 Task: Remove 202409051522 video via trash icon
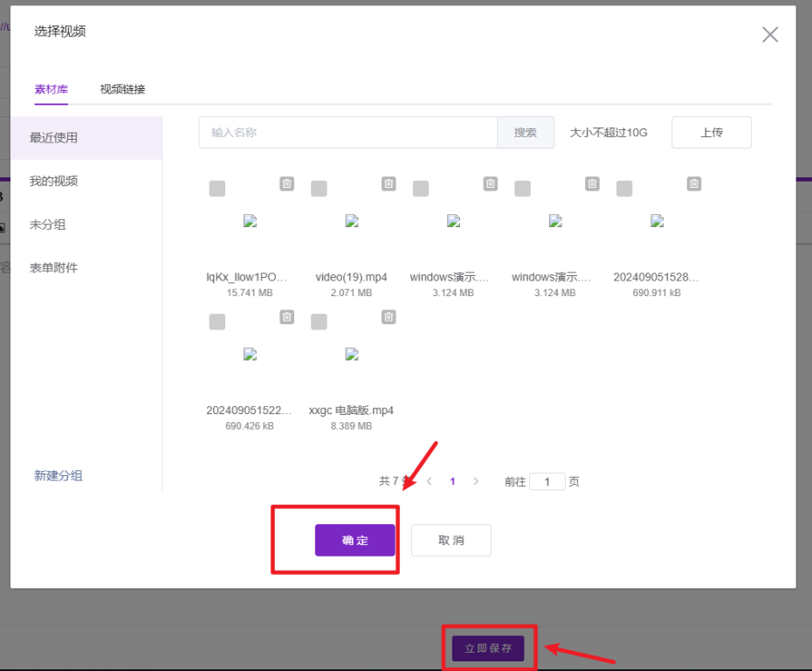(x=287, y=317)
